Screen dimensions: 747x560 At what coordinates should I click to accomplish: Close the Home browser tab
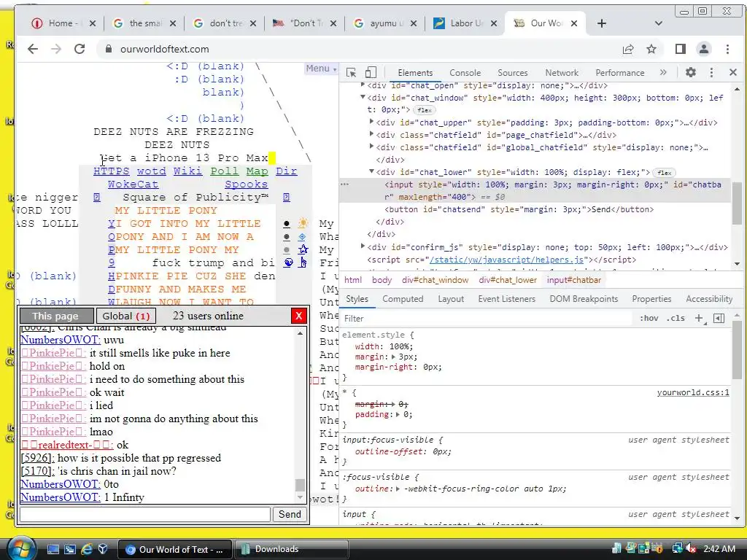coord(93,23)
